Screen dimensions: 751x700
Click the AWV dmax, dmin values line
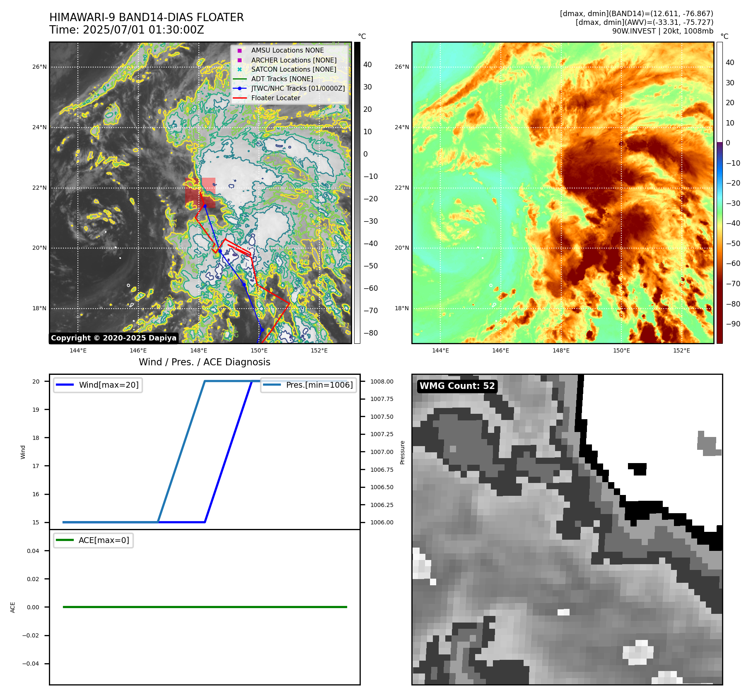point(645,22)
